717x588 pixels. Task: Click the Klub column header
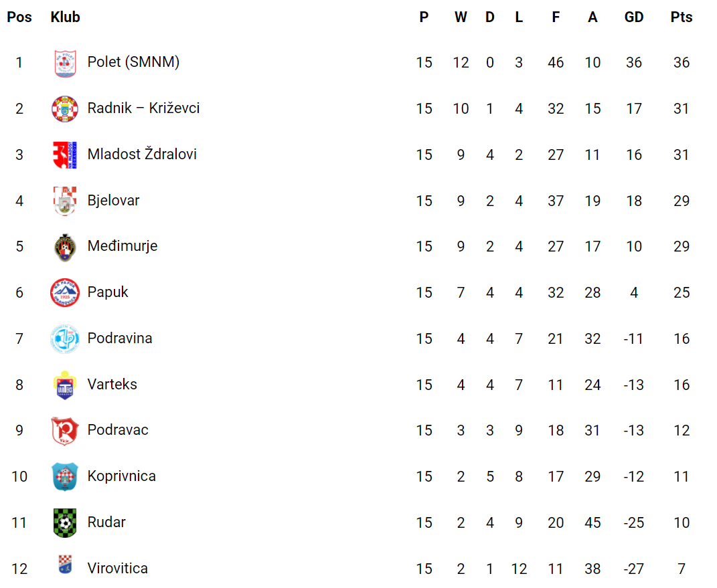[x=65, y=17]
